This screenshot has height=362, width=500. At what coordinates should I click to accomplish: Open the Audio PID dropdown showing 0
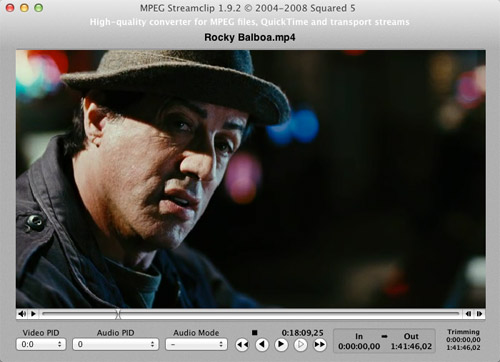115,344
